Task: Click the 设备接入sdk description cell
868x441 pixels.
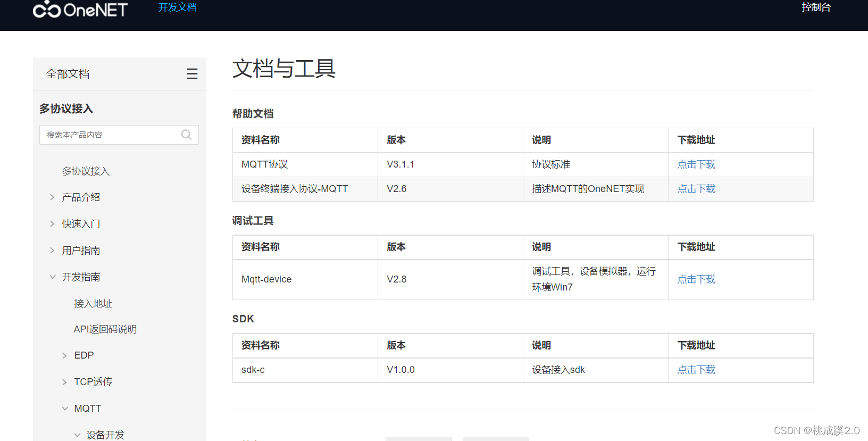Action: (596, 370)
